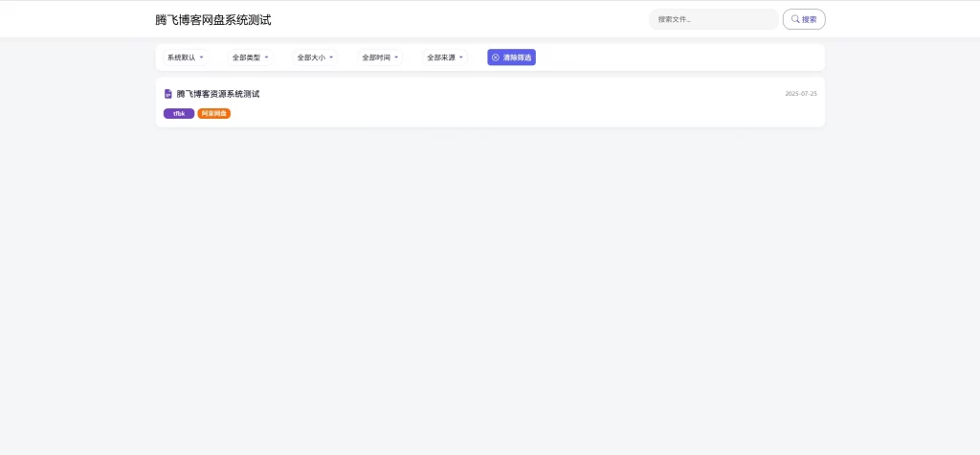The width and height of the screenshot is (980, 455).
Task: Select the purple tfbk tag
Action: click(179, 113)
